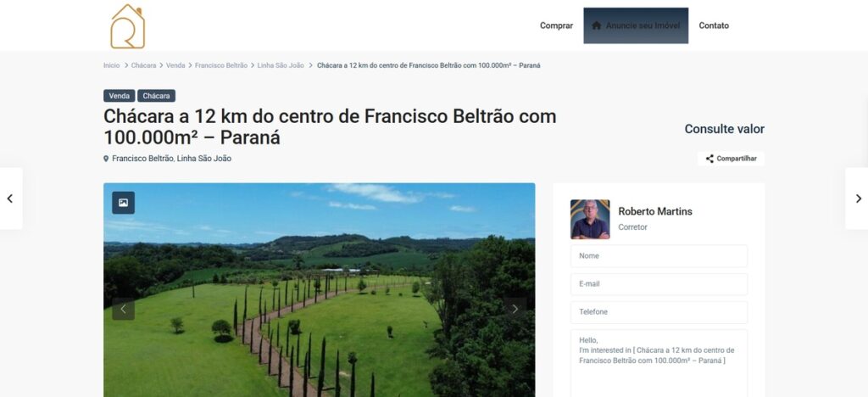Open Linha São João breadcrumb link

[281, 65]
